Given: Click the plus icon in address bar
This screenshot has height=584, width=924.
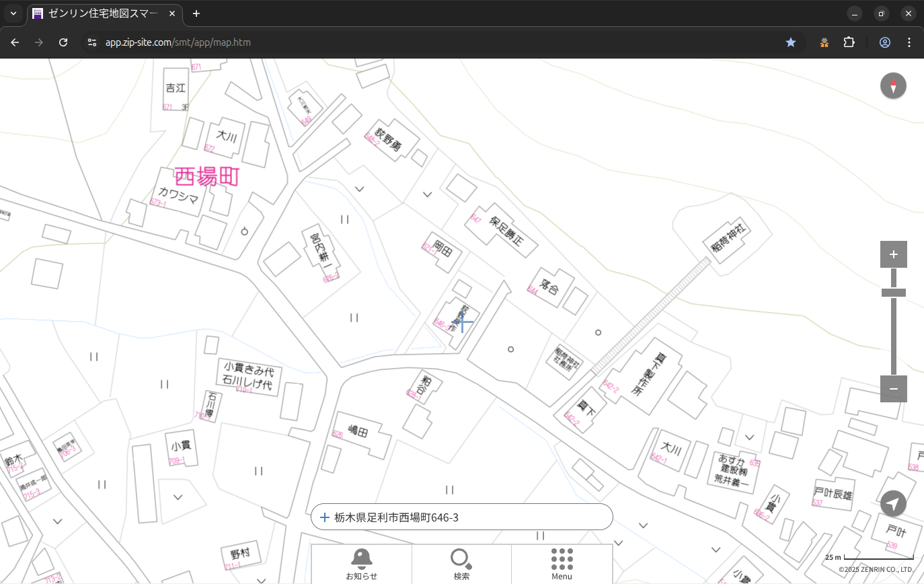Looking at the screenshot, I should pos(325,517).
